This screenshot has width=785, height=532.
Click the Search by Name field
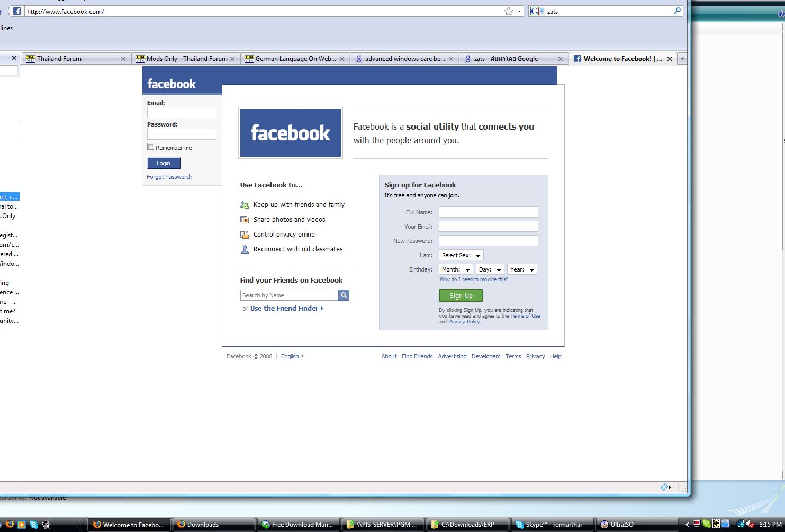point(289,295)
